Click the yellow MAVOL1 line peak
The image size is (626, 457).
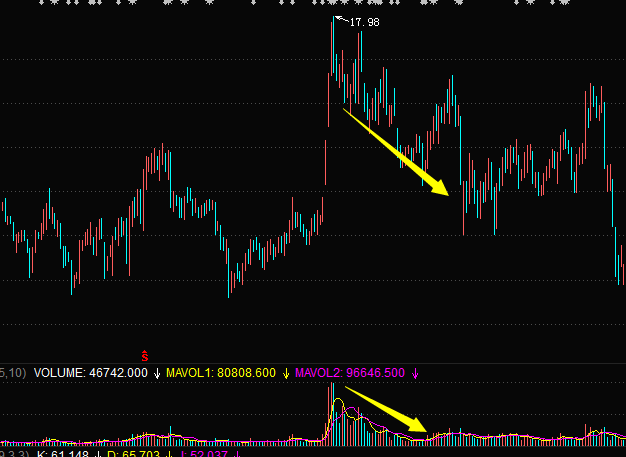[x=338, y=402]
